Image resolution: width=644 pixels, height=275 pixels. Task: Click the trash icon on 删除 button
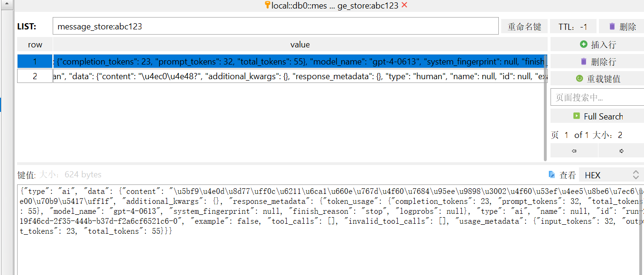pyautogui.click(x=612, y=27)
